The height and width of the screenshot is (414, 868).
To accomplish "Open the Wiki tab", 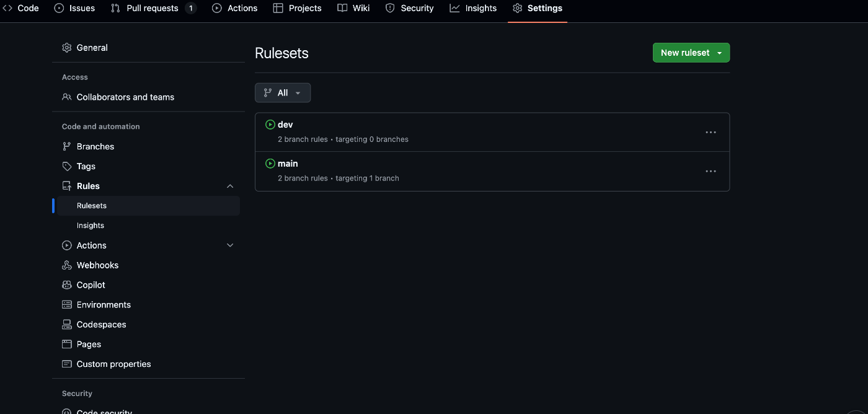I will (354, 8).
